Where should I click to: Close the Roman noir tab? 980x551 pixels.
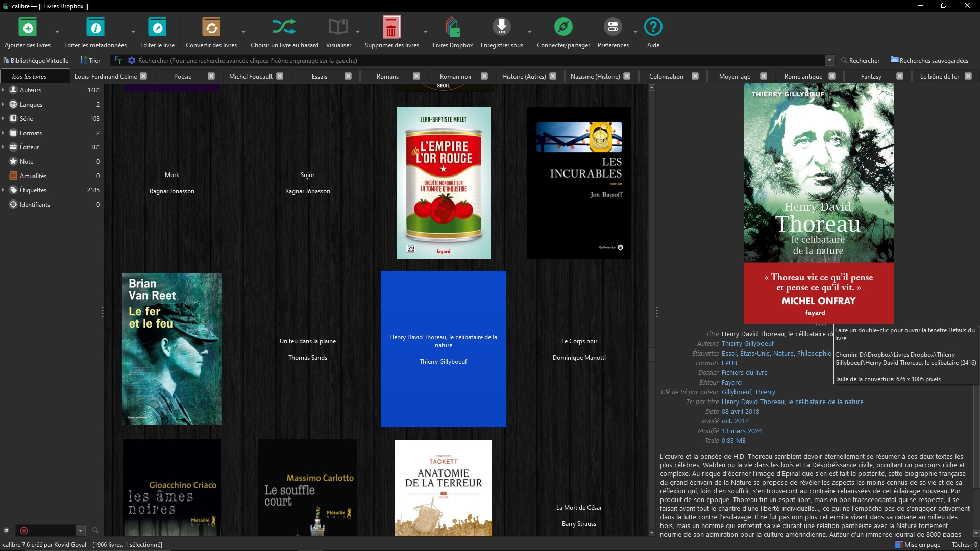click(x=484, y=76)
